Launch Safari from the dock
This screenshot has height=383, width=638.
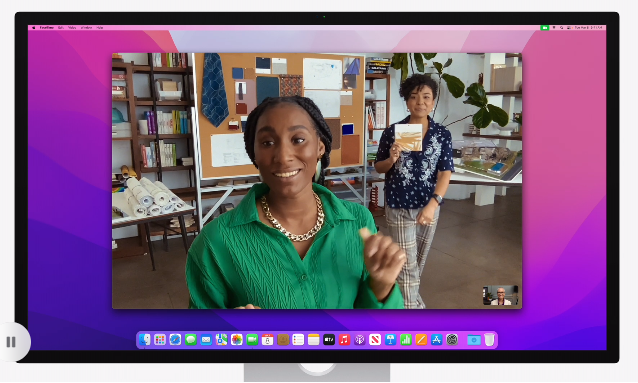175,340
